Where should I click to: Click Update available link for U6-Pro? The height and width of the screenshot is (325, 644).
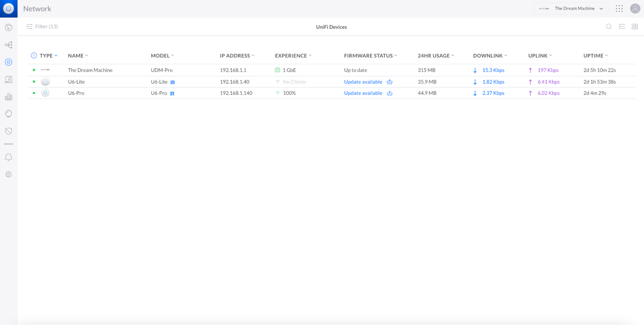coord(363,93)
